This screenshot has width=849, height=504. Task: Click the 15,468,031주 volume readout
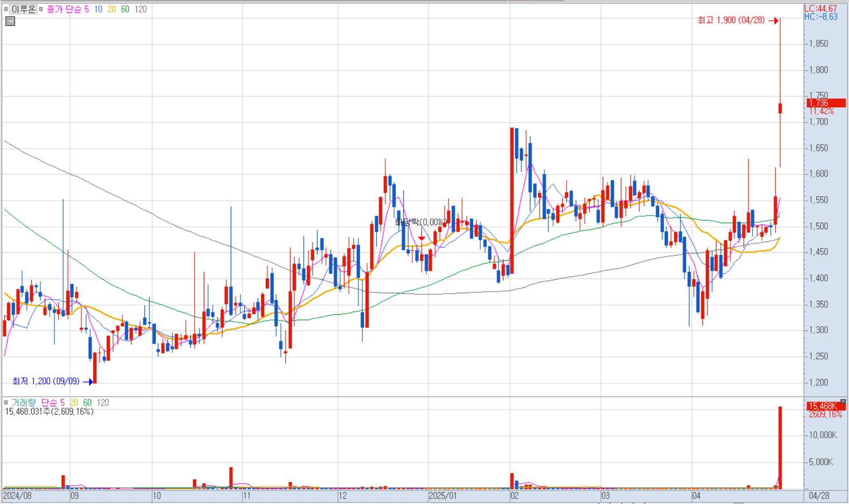pyautogui.click(x=49, y=411)
